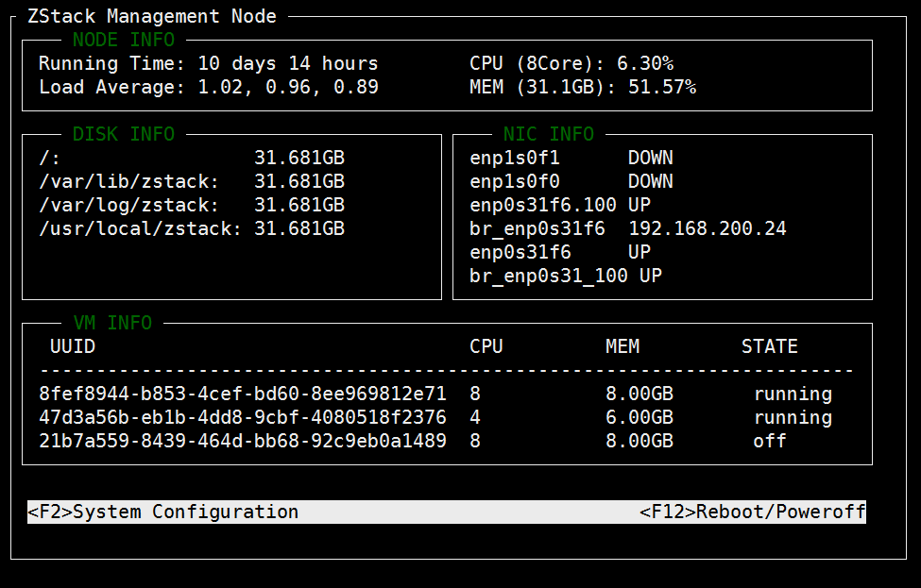Click the 6.00GB memory value
921x588 pixels.
click(640, 417)
